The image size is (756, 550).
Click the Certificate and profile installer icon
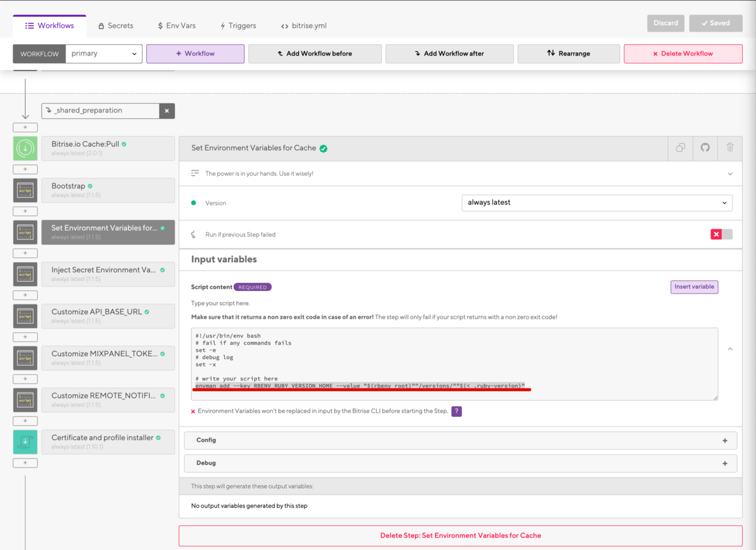pos(25,442)
